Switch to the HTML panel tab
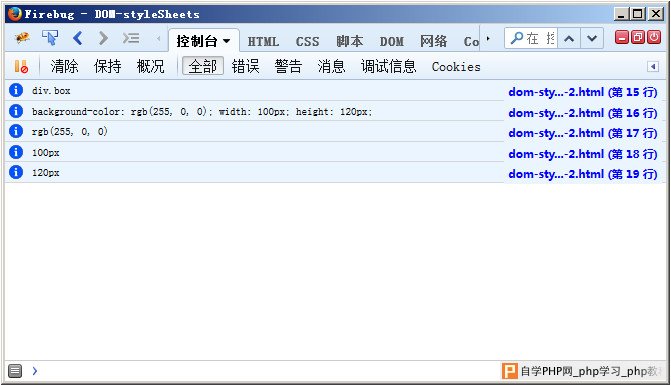This screenshot has height=385, width=671. coord(263,41)
